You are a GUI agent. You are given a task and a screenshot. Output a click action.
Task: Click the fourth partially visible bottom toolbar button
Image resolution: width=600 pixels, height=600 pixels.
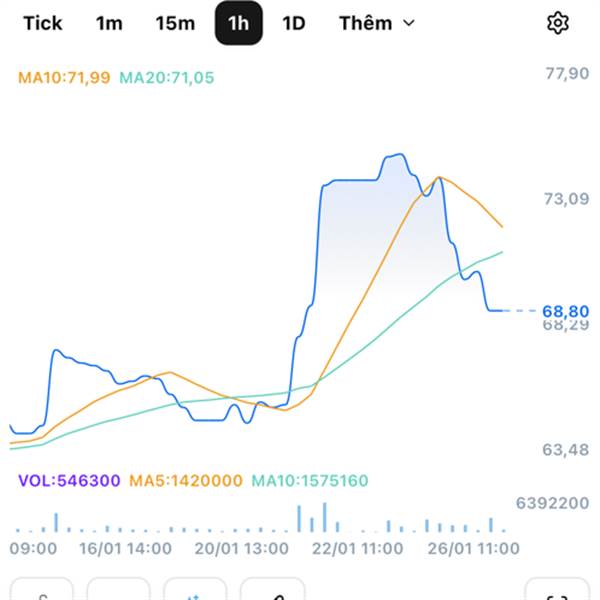pos(272,591)
